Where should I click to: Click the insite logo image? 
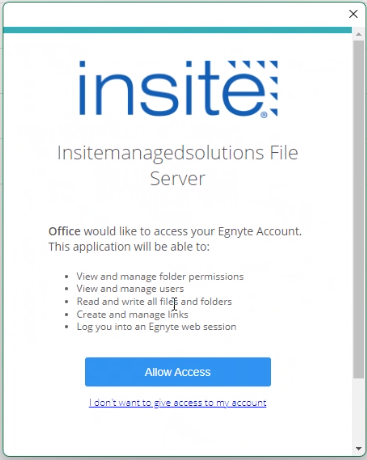(x=178, y=89)
